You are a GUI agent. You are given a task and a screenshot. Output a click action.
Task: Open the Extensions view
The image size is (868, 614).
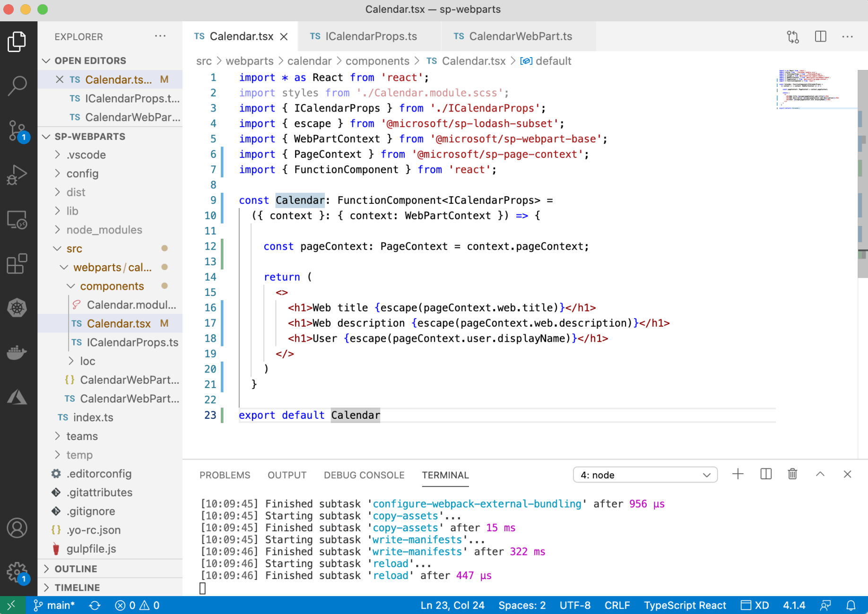[17, 264]
